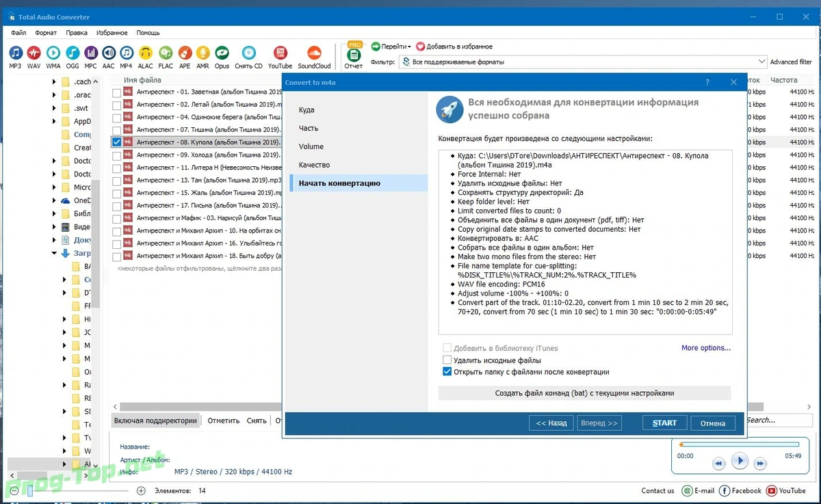
Task: Expand the .swt folder in tree
Action: click(55, 108)
